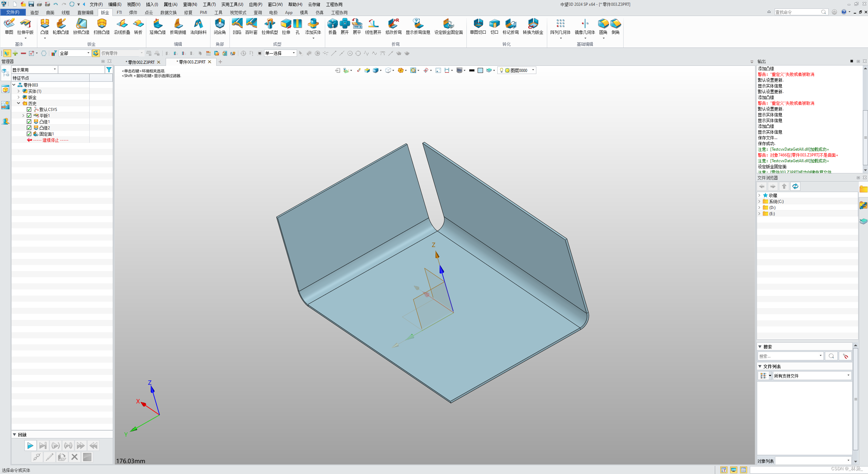This screenshot has height=474, width=868.
Task: Uncheck the 默认CSYS feature
Action: pos(29,109)
